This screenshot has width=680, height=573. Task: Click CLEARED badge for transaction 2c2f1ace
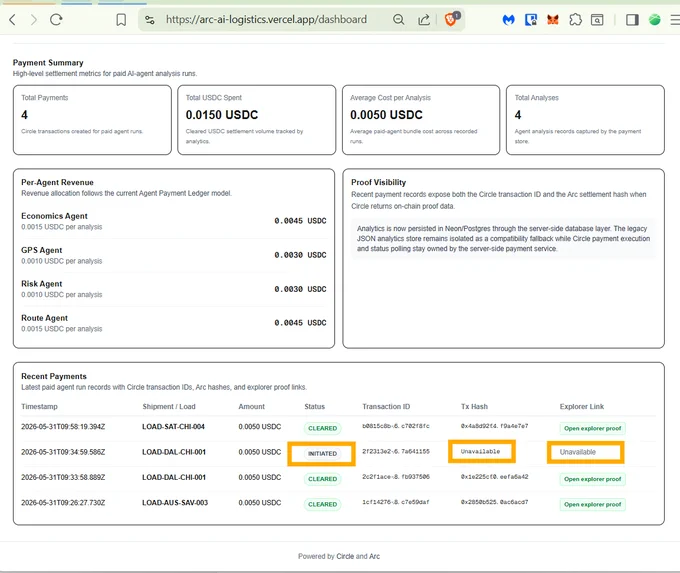click(x=322, y=479)
